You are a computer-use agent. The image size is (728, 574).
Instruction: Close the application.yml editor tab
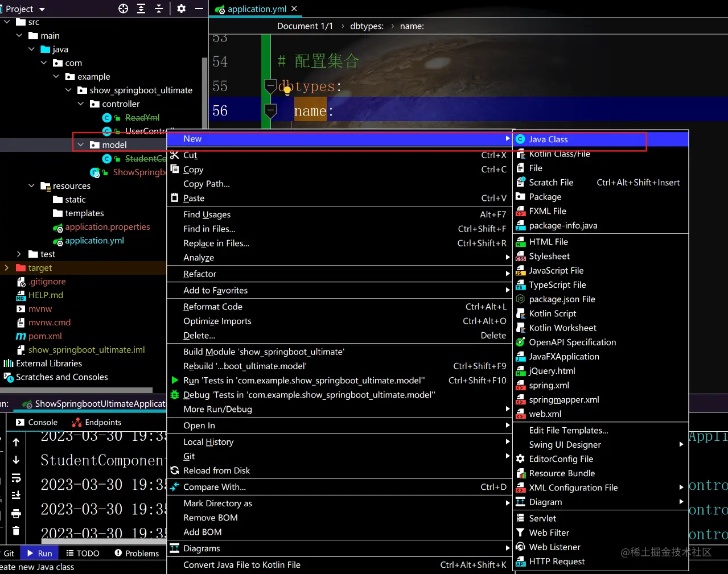click(x=294, y=9)
